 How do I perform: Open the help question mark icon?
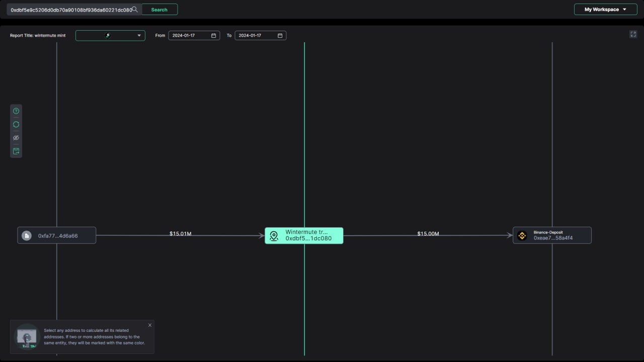click(x=16, y=111)
